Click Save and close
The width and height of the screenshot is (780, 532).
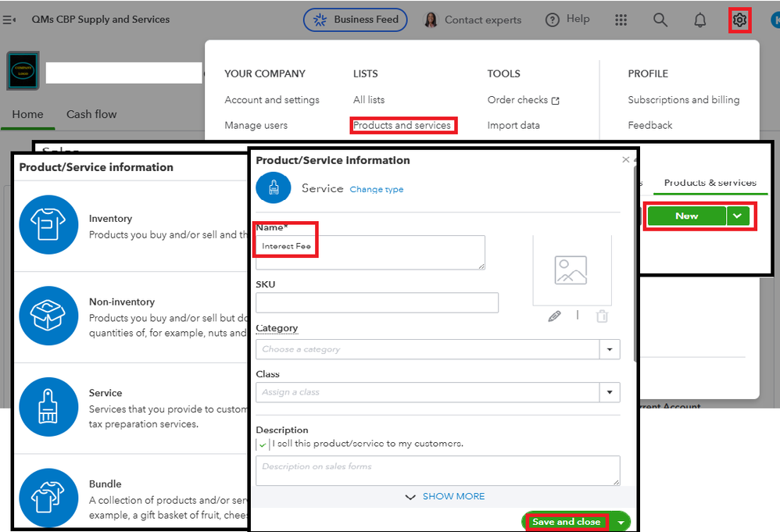(x=566, y=522)
